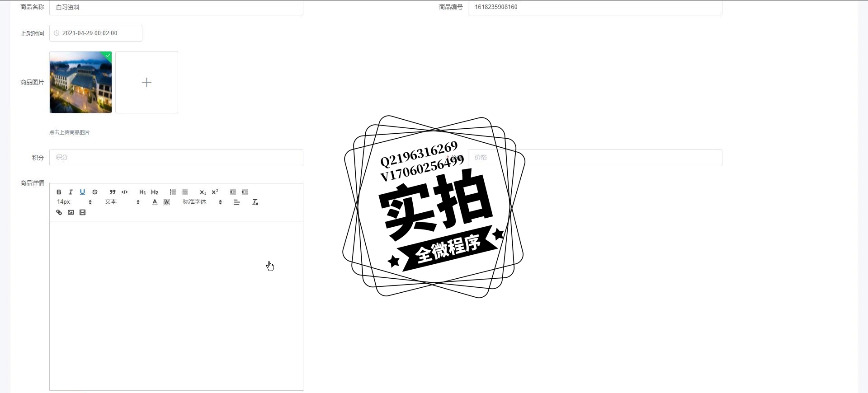Viewport: 868px width, 393px height.
Task: Apply the H2 heading style
Action: click(155, 192)
